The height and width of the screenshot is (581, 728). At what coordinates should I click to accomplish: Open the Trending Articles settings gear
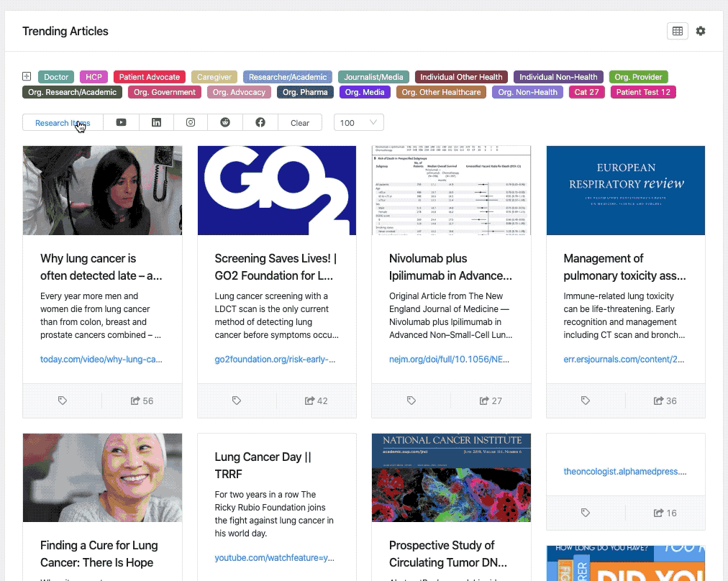tap(701, 31)
